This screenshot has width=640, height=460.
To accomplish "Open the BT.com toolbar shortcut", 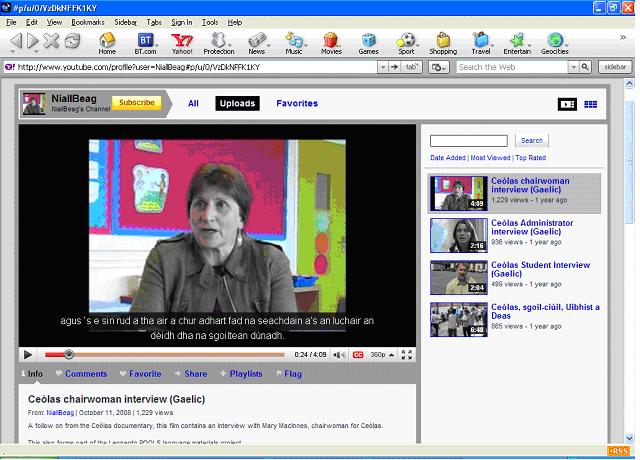I will tap(145, 43).
